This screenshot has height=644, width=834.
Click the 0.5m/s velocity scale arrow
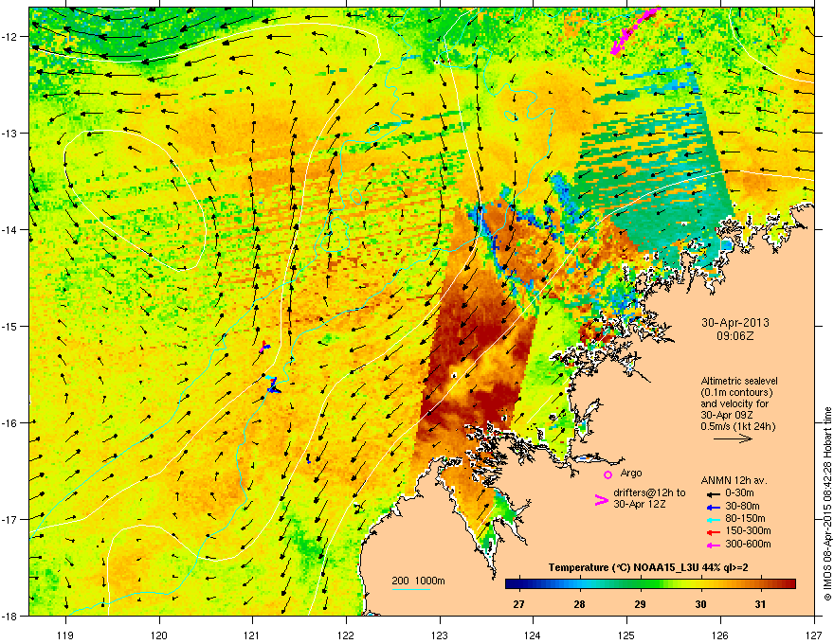(x=733, y=438)
